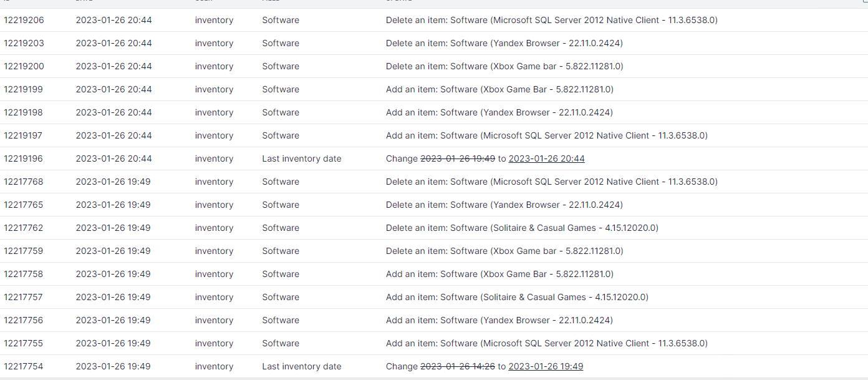Click 'Software' field cell in row 12219199
The height and width of the screenshot is (380, 868).
pyautogui.click(x=281, y=89)
